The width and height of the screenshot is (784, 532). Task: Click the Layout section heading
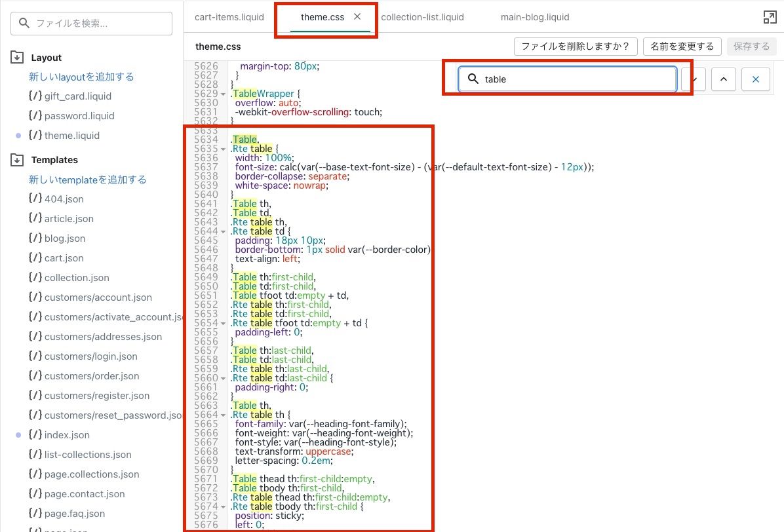47,58
